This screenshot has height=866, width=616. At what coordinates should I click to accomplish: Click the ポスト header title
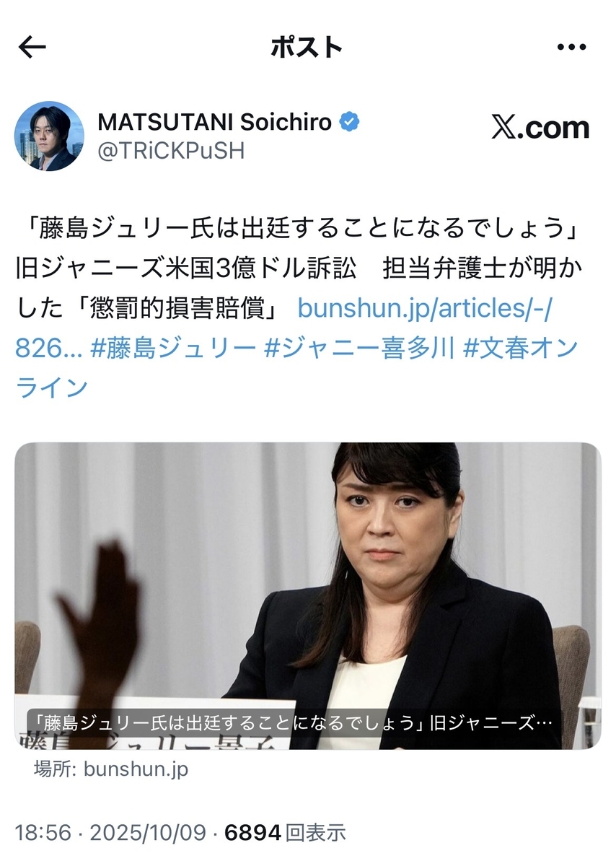click(x=307, y=48)
